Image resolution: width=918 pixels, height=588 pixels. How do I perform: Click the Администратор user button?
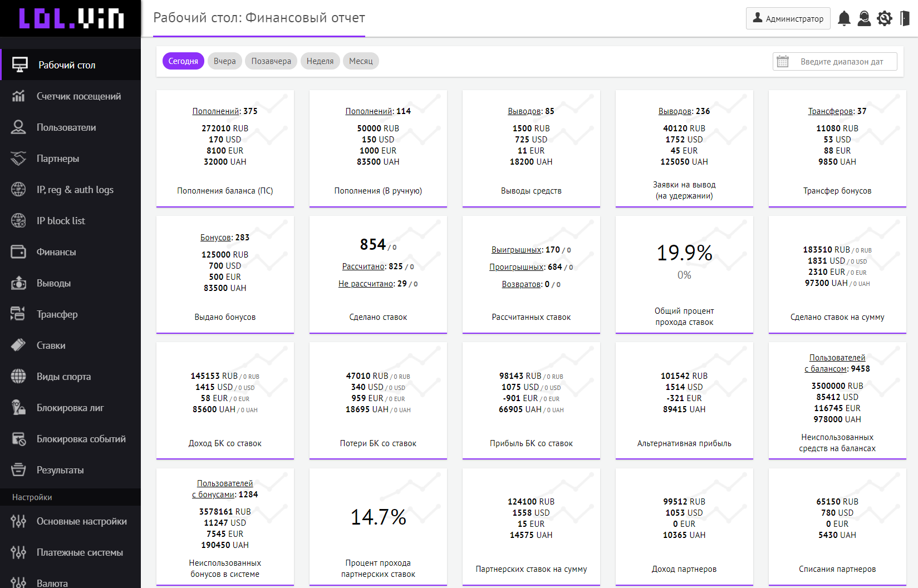point(788,18)
